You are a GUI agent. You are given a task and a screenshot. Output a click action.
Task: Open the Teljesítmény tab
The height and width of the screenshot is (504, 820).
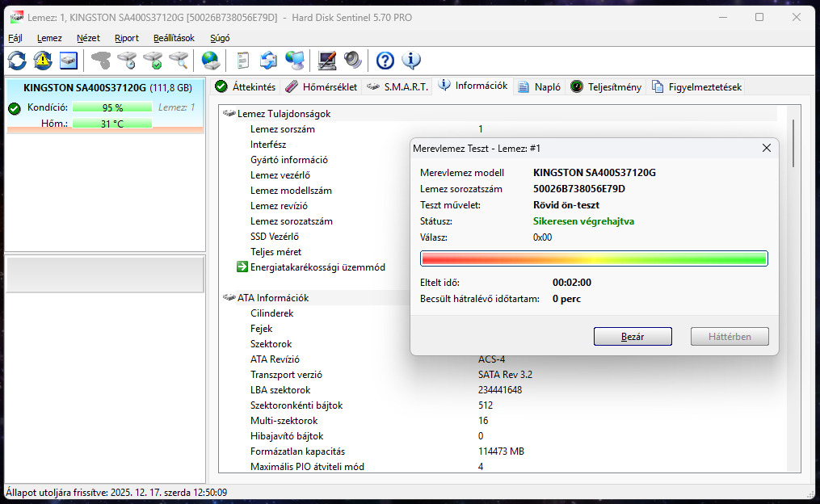pyautogui.click(x=606, y=86)
